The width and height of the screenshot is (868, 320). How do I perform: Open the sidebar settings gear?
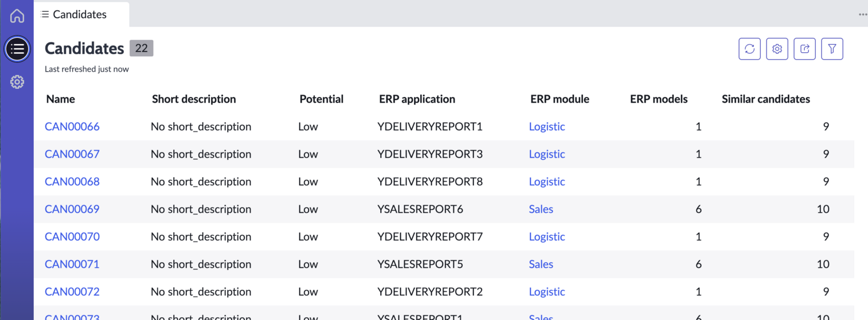pos(17,82)
